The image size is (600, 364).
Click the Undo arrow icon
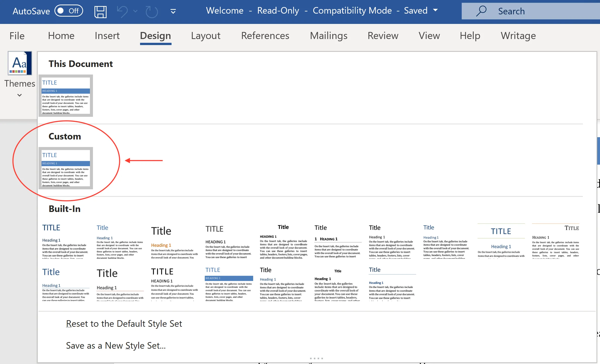click(x=122, y=12)
